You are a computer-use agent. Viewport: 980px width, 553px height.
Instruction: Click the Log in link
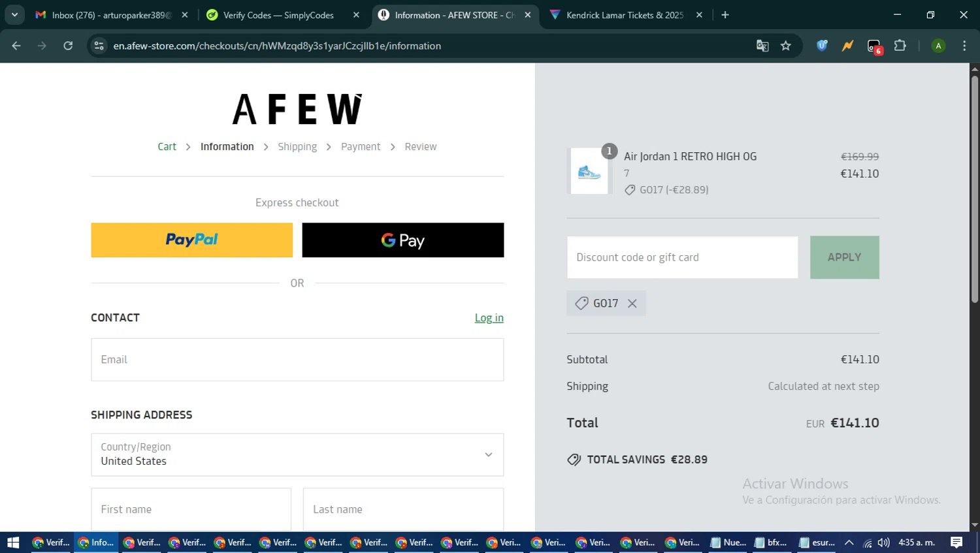coord(489,318)
